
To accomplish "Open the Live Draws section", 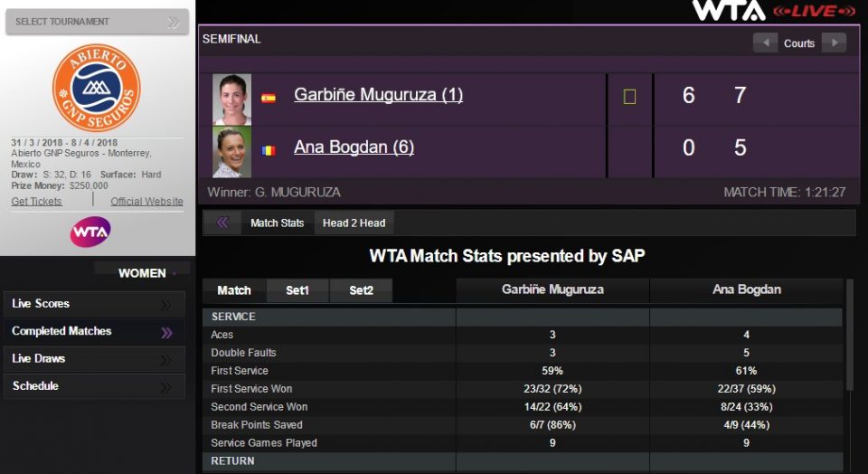I will click(94, 359).
